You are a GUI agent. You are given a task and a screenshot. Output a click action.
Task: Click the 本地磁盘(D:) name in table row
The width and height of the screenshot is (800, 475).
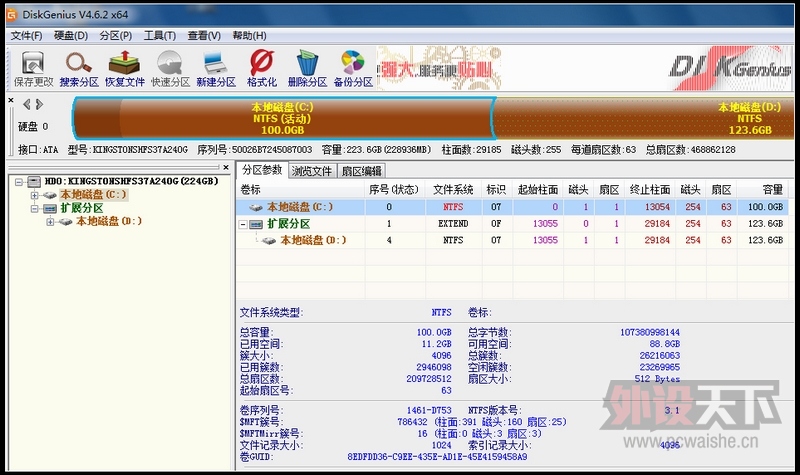313,240
